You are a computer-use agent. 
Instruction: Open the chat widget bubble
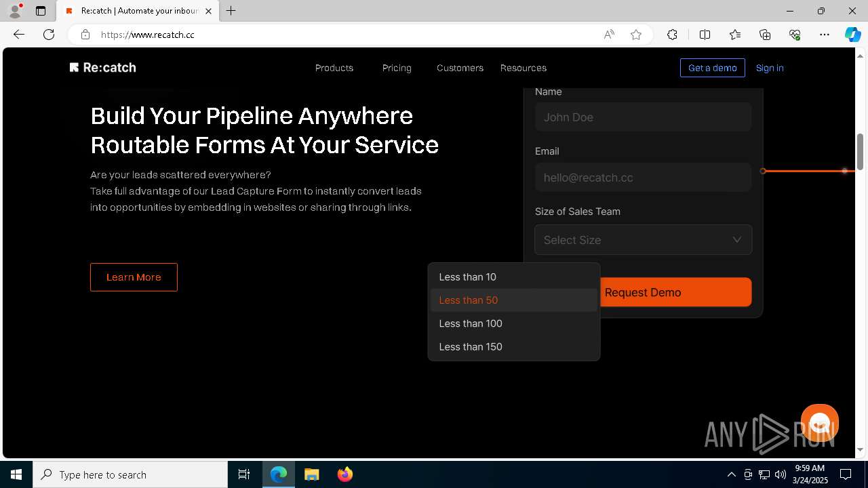pyautogui.click(x=820, y=423)
